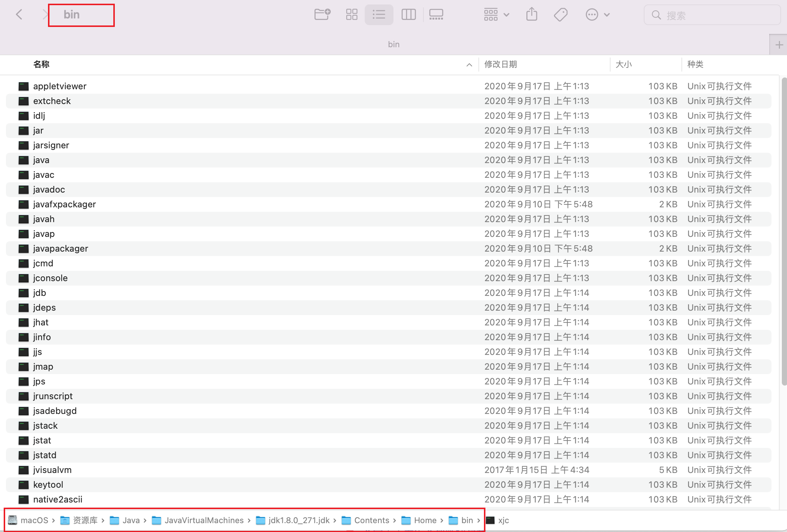Click the jstack file name
The width and height of the screenshot is (787, 532).
point(45,426)
